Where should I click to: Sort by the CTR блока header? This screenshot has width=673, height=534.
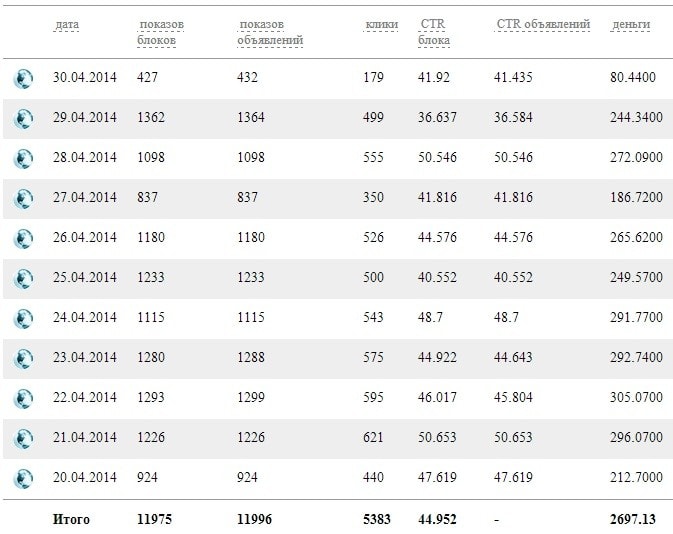pos(434,32)
